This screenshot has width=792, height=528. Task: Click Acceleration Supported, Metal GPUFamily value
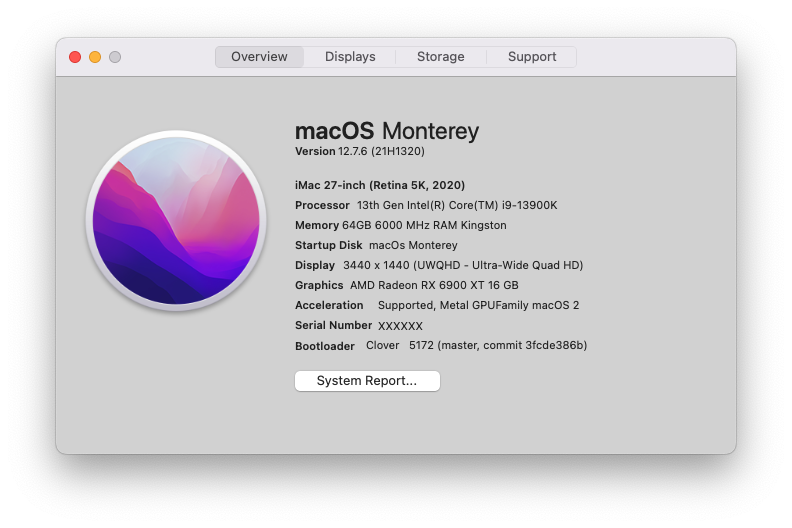478,305
